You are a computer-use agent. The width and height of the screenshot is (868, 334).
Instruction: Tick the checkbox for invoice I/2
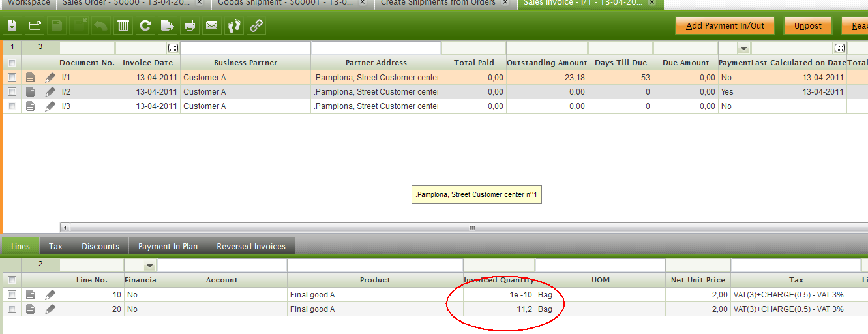(x=12, y=92)
